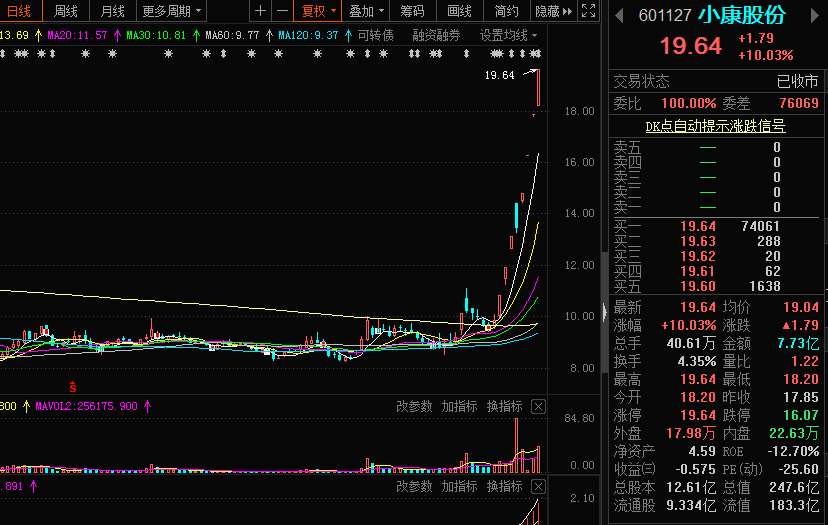Zoom out chart with the minus icon
The image size is (828, 525).
283,11
